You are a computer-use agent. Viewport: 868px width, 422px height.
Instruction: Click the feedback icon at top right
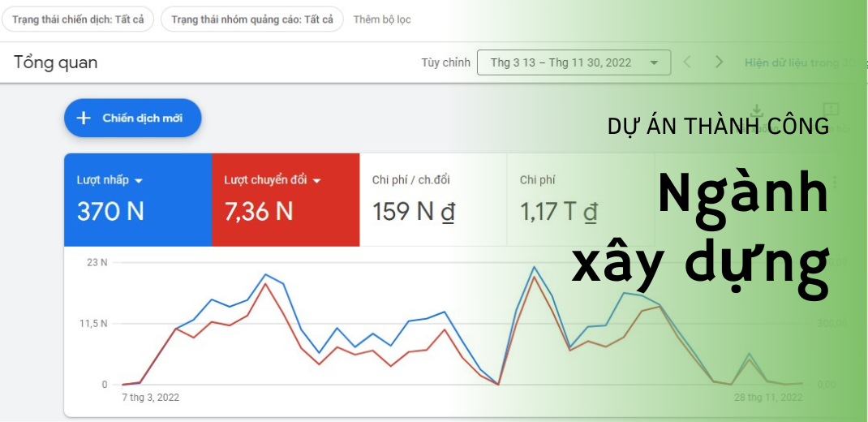tap(831, 109)
